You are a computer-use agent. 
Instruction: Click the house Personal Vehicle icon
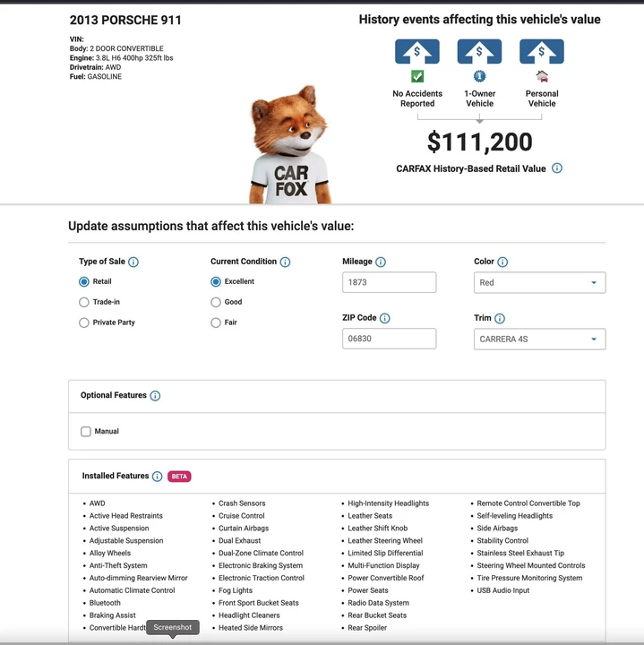(x=542, y=76)
